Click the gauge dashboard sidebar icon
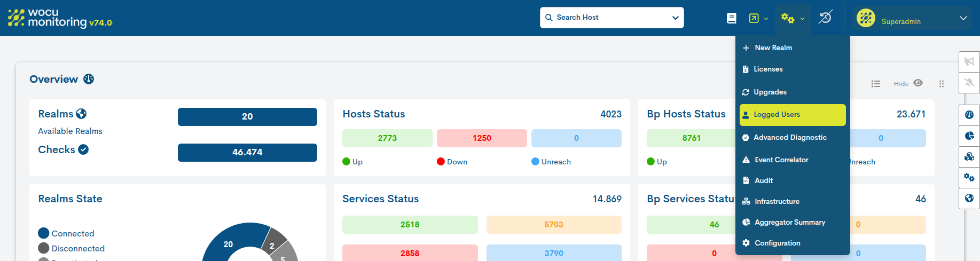 (x=969, y=115)
